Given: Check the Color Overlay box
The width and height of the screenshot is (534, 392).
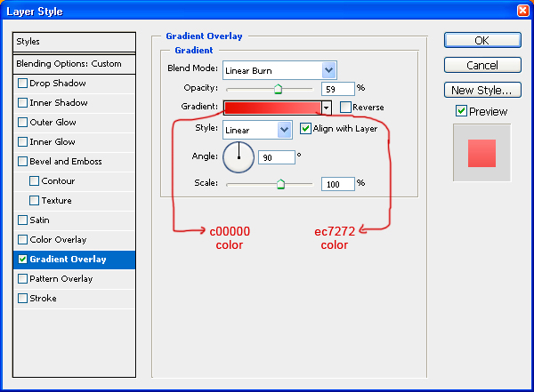Looking at the screenshot, I should pos(22,240).
